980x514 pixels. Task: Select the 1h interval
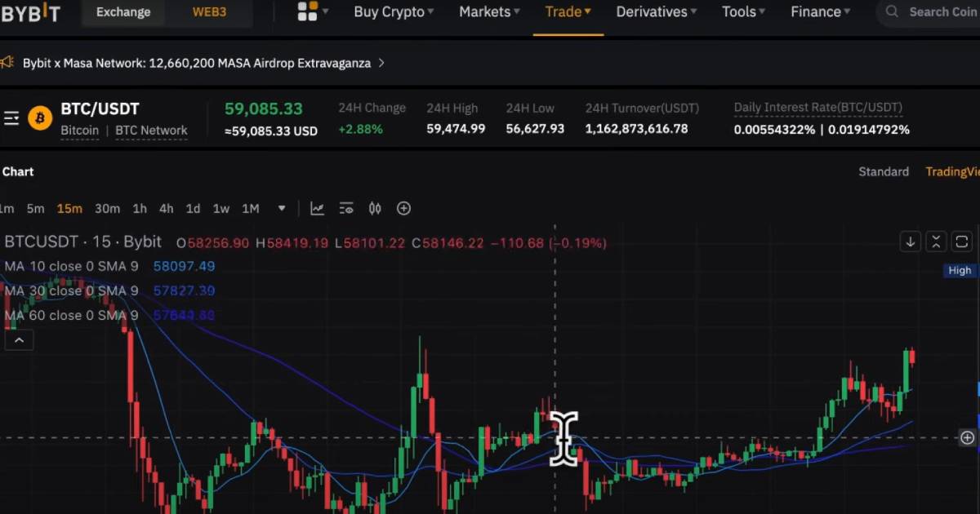click(140, 209)
